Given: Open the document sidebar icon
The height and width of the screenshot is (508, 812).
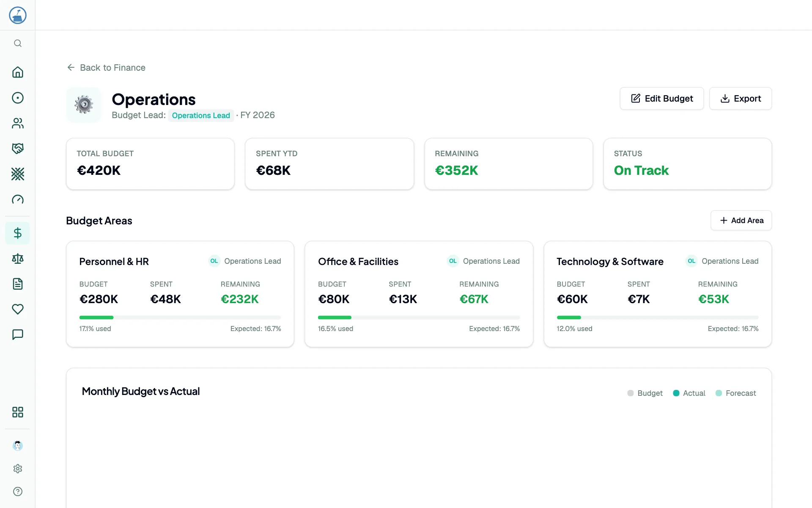Looking at the screenshot, I should (17, 284).
